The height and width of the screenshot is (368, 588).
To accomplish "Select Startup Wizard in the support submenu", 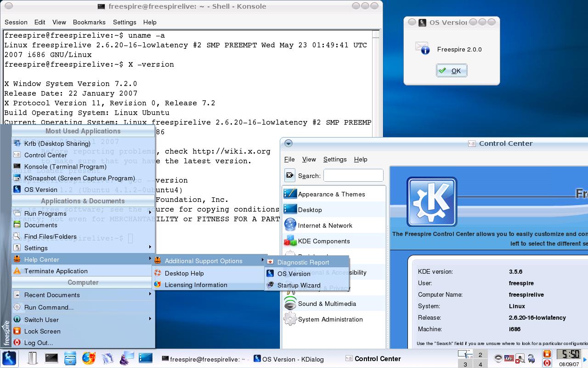I will click(306, 285).
